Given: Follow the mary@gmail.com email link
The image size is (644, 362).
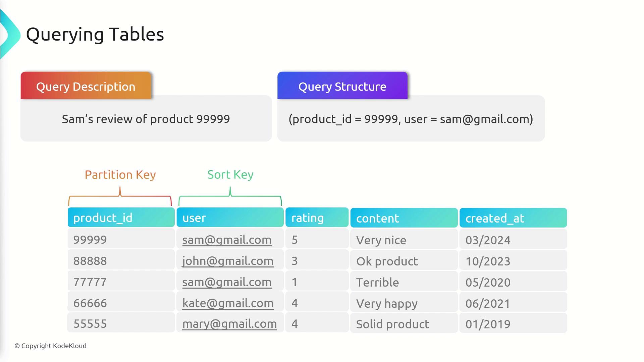Looking at the screenshot, I should pyautogui.click(x=229, y=324).
